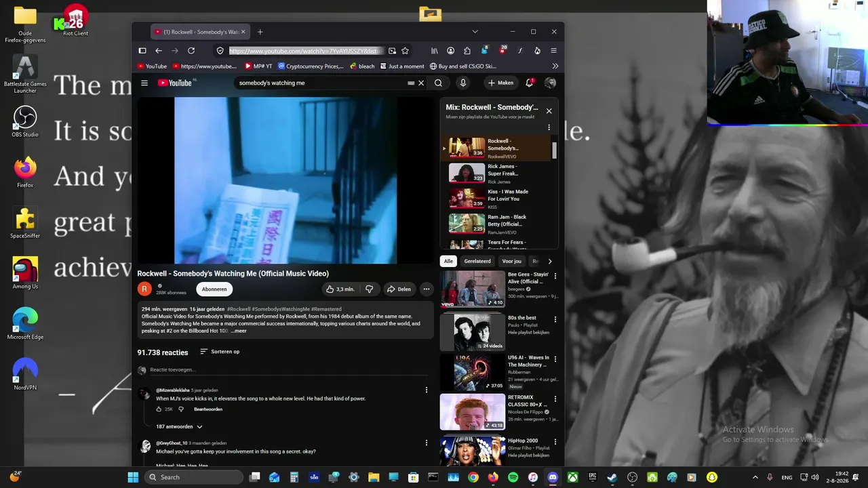Image resolution: width=868 pixels, height=488 pixels.
Task: Open the bleach bookmark
Action: click(362, 66)
